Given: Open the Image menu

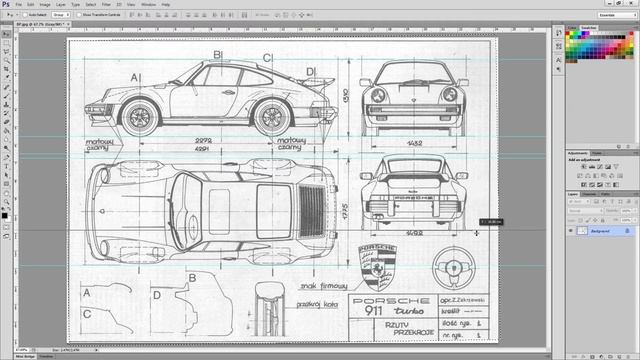Looking at the screenshot, I should [45, 4].
